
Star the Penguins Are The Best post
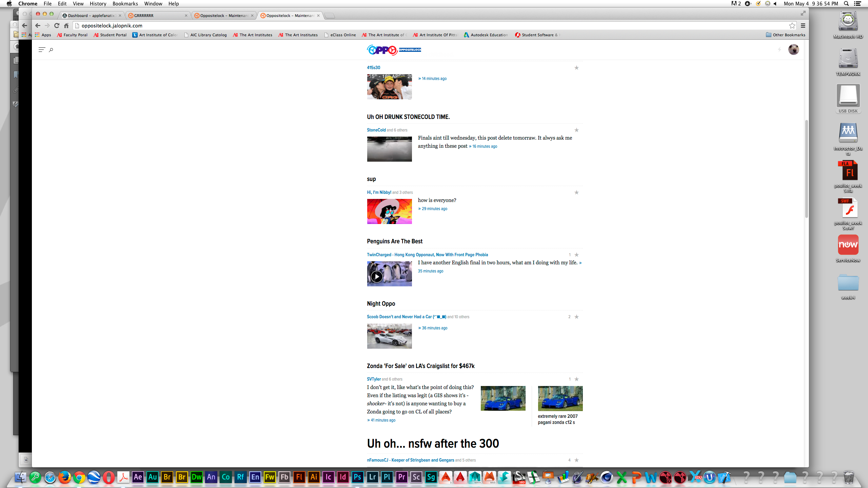pyautogui.click(x=576, y=255)
